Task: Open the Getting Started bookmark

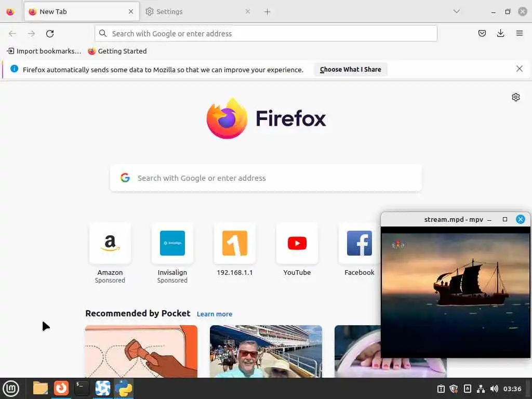Action: pos(117,51)
